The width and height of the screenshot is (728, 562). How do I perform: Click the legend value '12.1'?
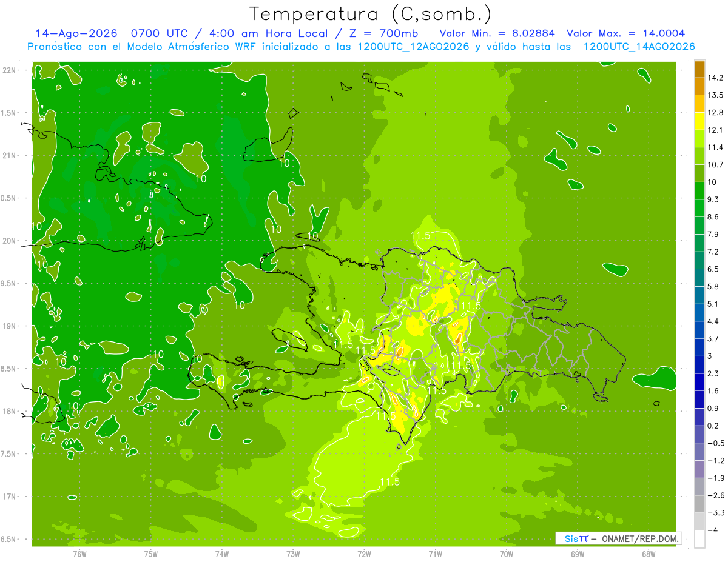[716, 130]
